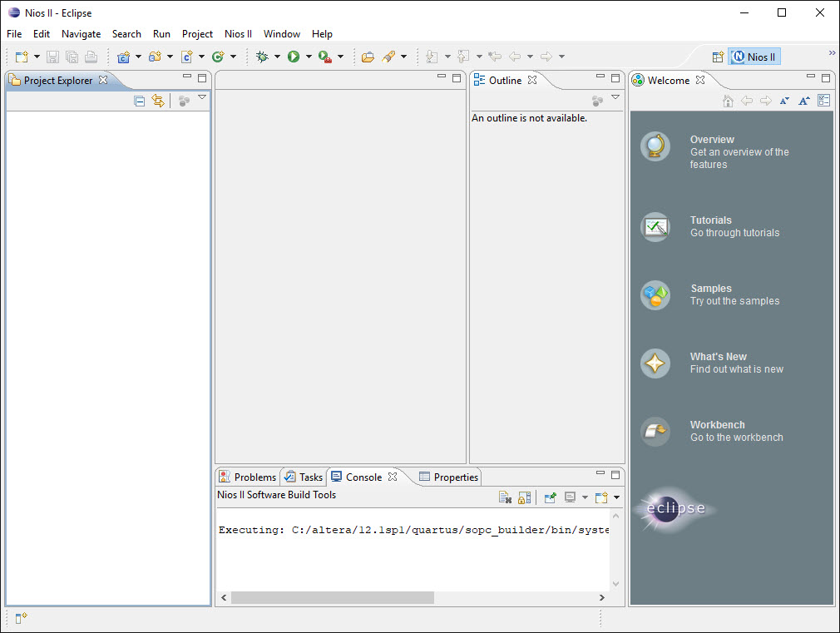Toggle Link with Editor in Project Explorer
840x633 pixels.
(x=158, y=100)
